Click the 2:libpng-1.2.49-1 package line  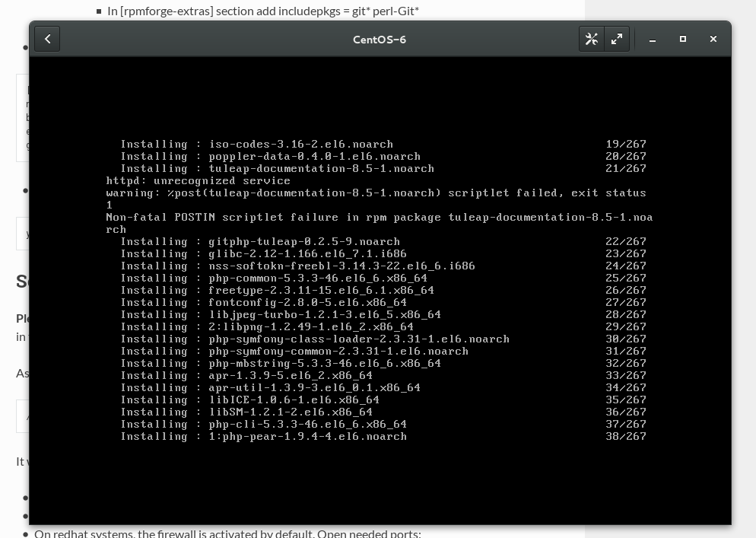point(383,327)
